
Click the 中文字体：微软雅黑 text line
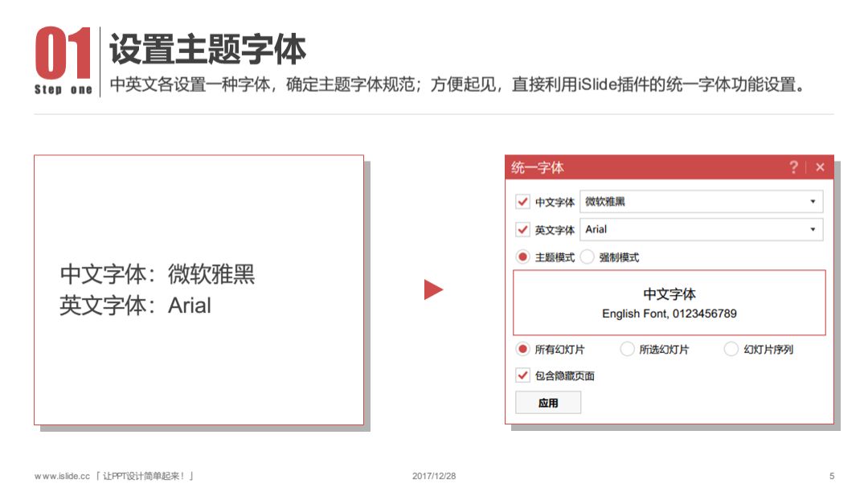pos(158,273)
